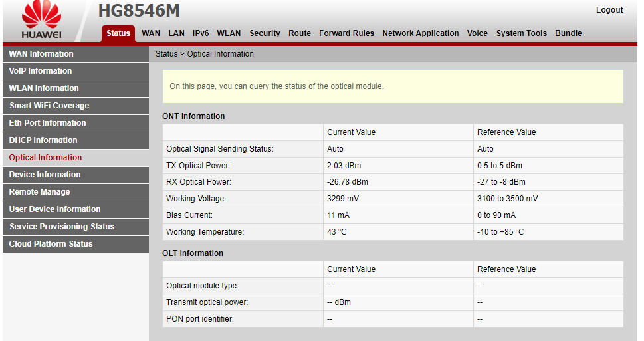Viewport: 644px width, 341px height.
Task: Click the TX power value '2.03 dBm'
Action: (x=344, y=166)
